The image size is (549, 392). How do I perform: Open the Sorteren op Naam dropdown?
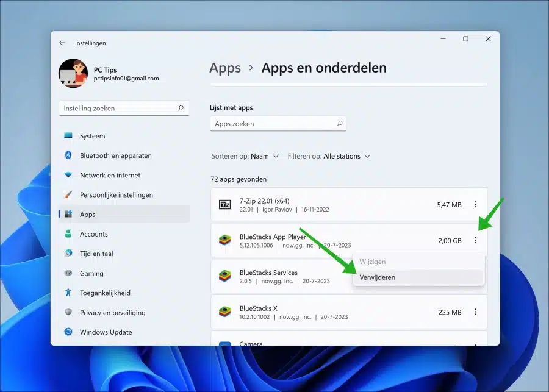(x=245, y=156)
